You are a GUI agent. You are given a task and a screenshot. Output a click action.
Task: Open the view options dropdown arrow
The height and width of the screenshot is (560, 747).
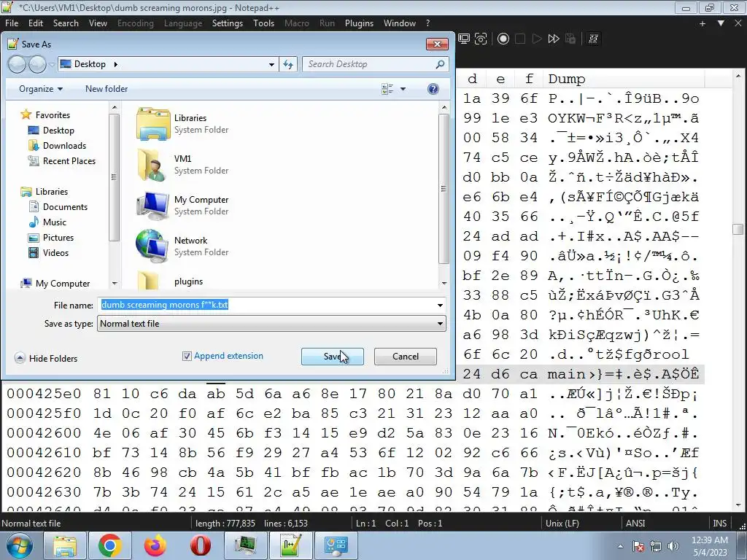tap(403, 89)
